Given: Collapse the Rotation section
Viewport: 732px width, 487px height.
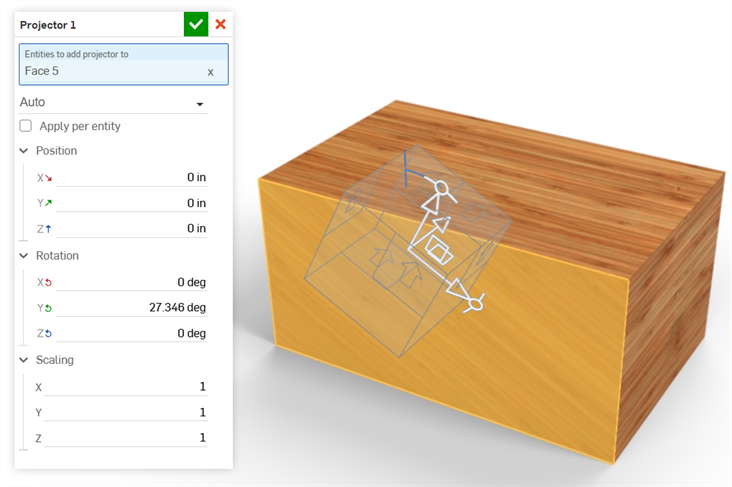Looking at the screenshot, I should pos(24,256).
